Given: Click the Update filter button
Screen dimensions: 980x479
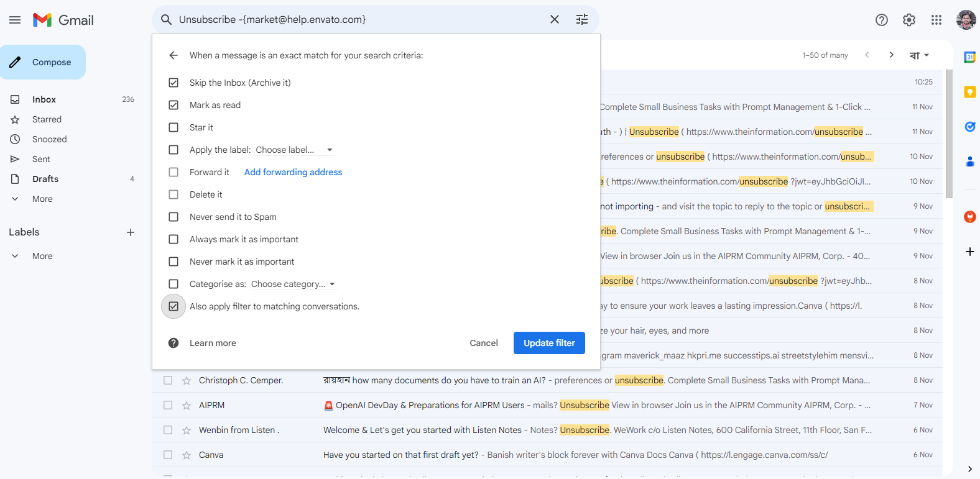Looking at the screenshot, I should click(x=549, y=343).
